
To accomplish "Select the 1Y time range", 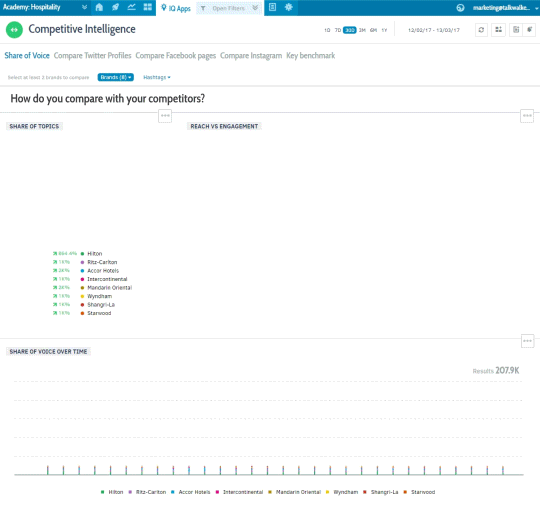I will (384, 30).
